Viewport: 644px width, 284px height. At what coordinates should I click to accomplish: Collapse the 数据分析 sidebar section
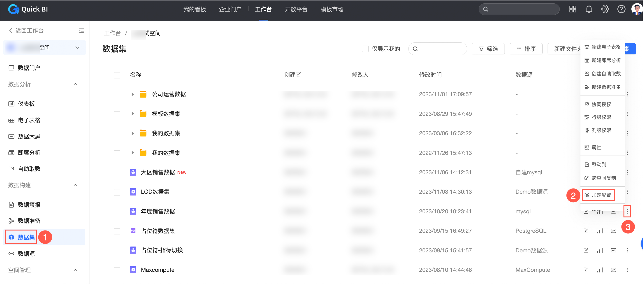point(75,84)
